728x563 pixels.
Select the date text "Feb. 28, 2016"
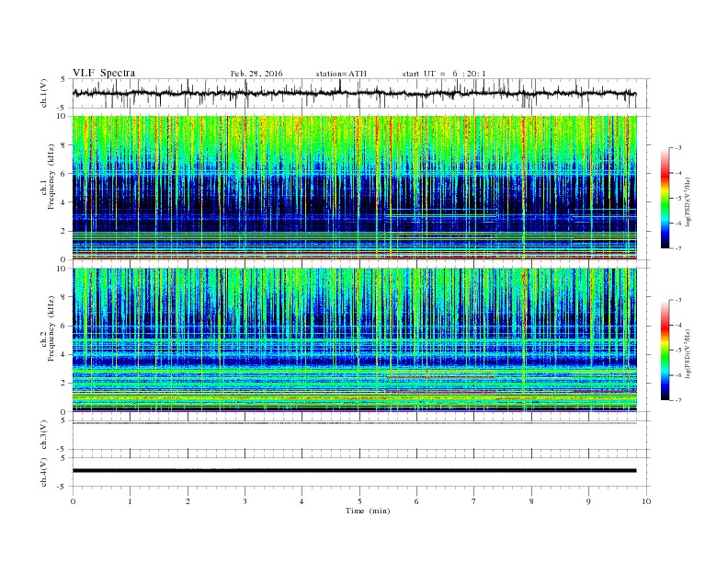[256, 74]
